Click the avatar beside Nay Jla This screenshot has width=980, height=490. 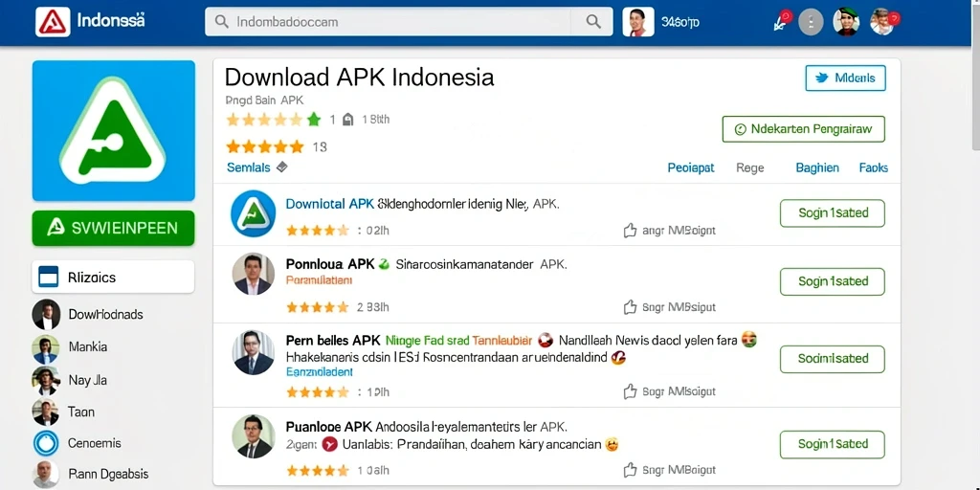coord(46,380)
